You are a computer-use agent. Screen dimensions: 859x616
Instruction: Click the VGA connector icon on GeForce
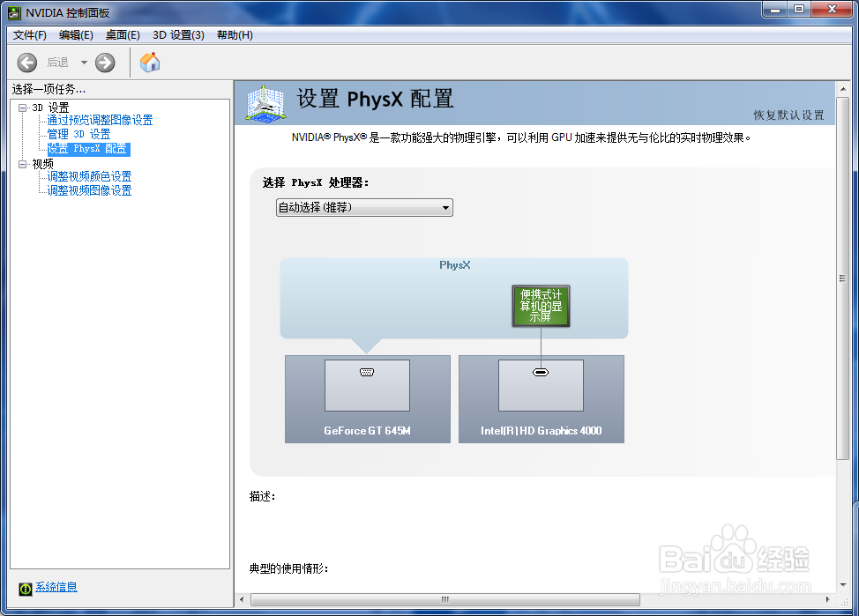point(367,373)
